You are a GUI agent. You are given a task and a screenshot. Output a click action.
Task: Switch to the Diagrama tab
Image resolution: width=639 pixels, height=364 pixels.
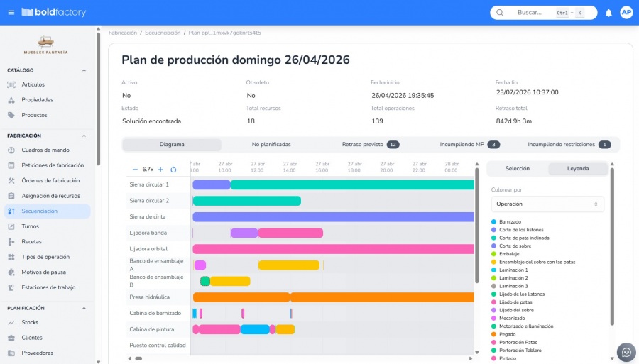pyautogui.click(x=172, y=145)
